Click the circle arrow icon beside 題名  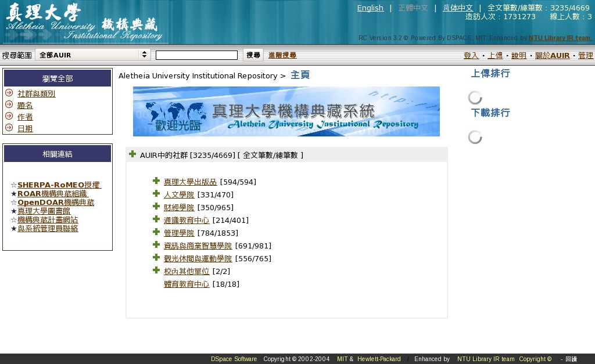[9, 104]
